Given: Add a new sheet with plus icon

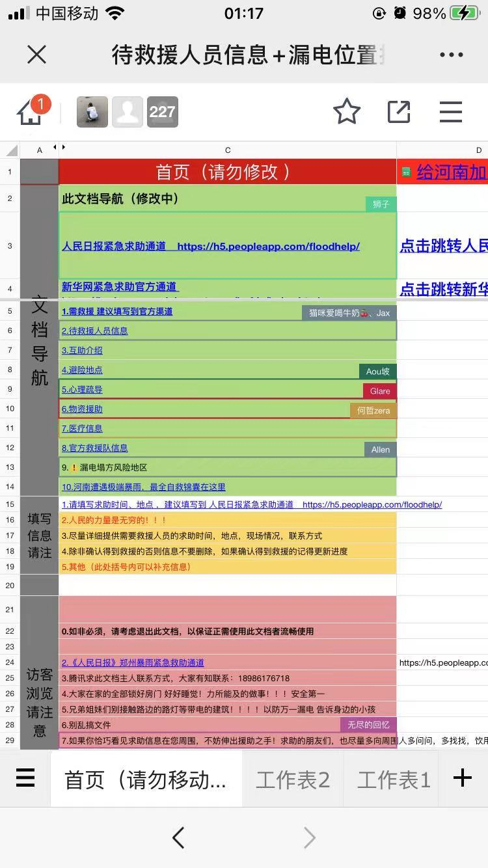Looking at the screenshot, I should (x=463, y=778).
